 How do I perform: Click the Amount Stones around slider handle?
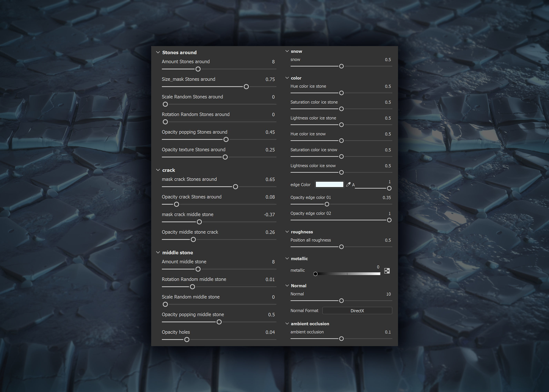pos(198,69)
